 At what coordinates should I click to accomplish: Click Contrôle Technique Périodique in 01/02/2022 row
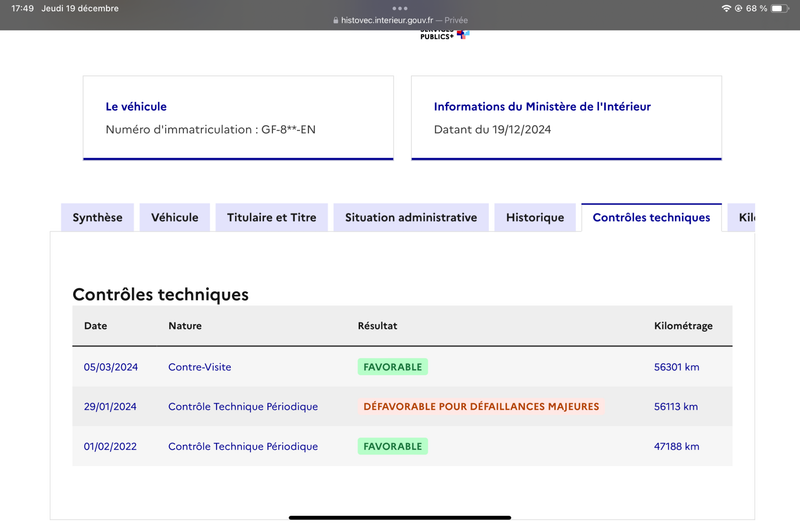pos(243,446)
